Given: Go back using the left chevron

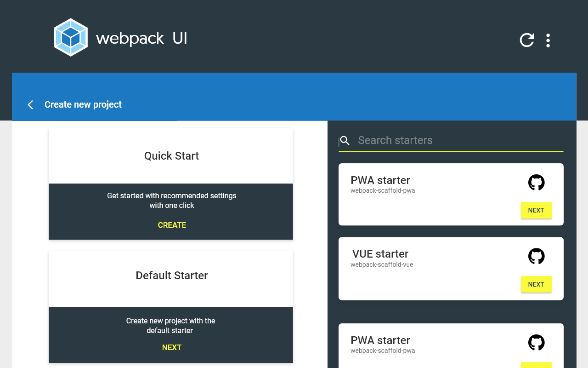Looking at the screenshot, I should (x=30, y=104).
